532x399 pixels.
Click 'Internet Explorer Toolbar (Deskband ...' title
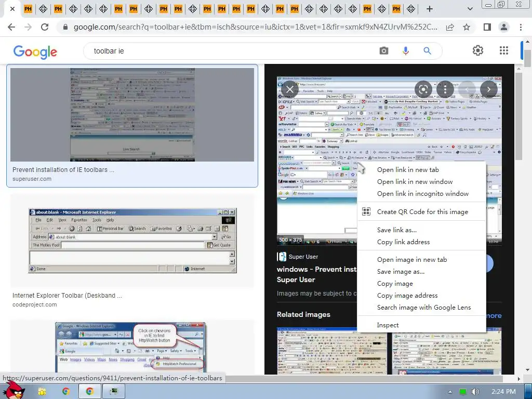[x=67, y=296]
